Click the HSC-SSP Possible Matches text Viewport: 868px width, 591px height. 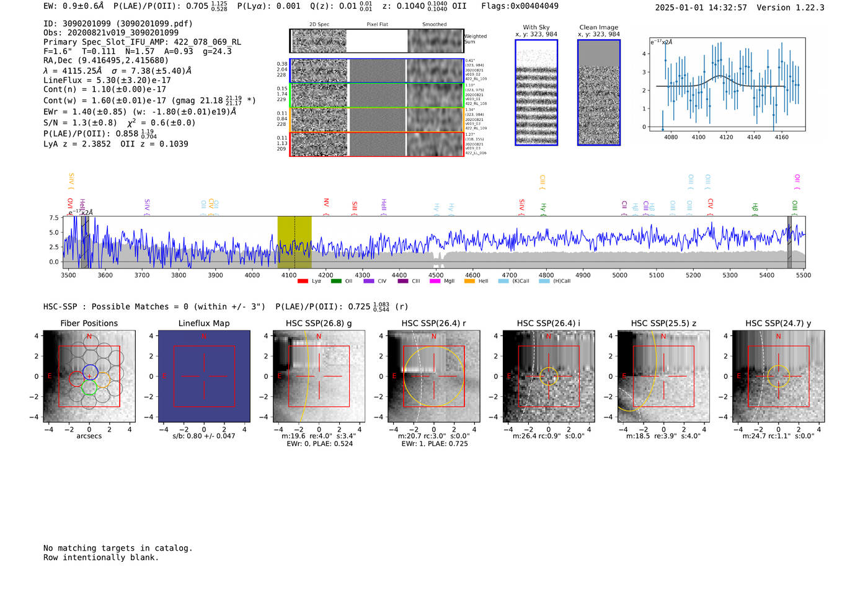coord(154,306)
